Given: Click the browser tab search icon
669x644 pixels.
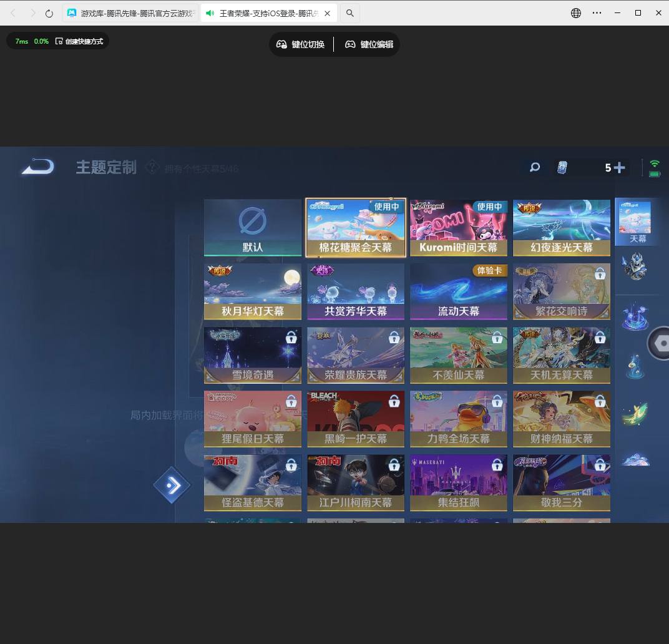Looking at the screenshot, I should point(350,13).
